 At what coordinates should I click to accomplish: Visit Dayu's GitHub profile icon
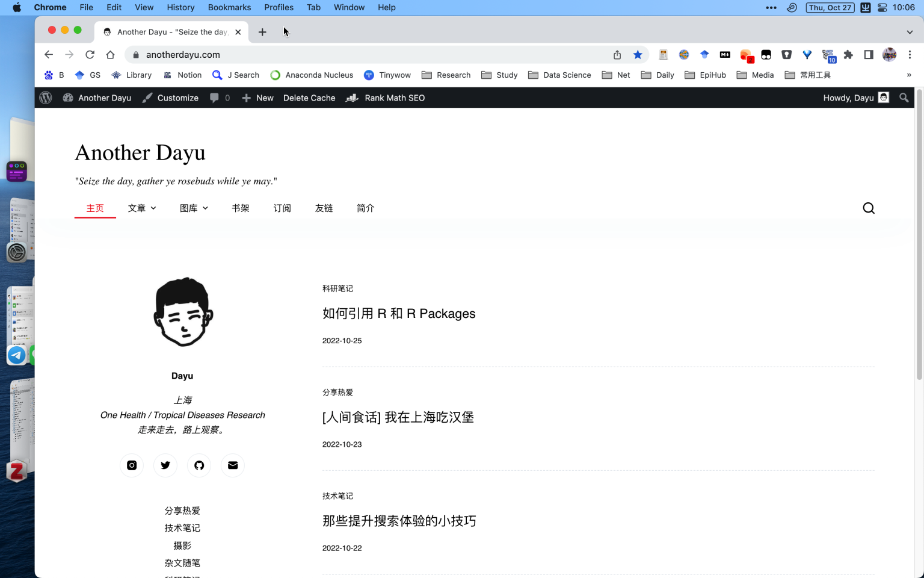point(199,465)
